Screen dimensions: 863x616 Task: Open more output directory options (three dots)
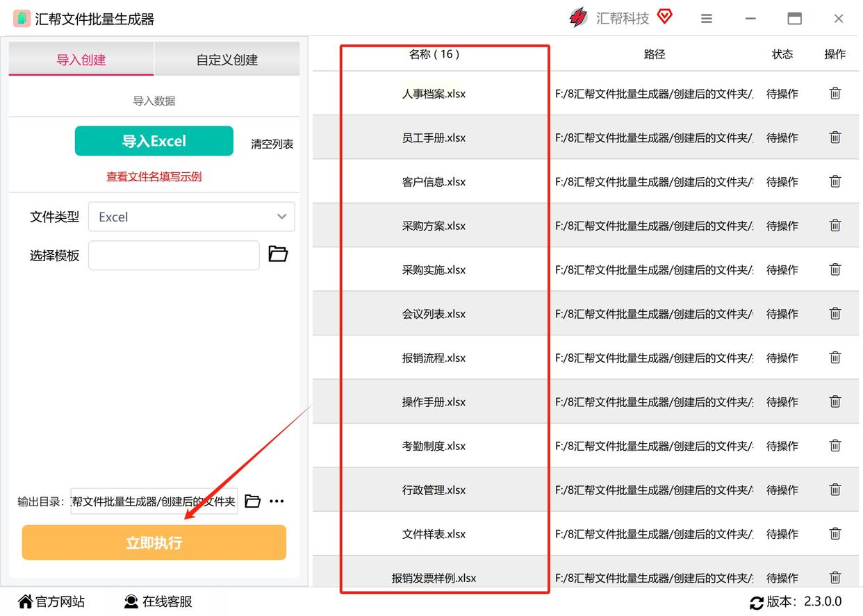point(277,501)
